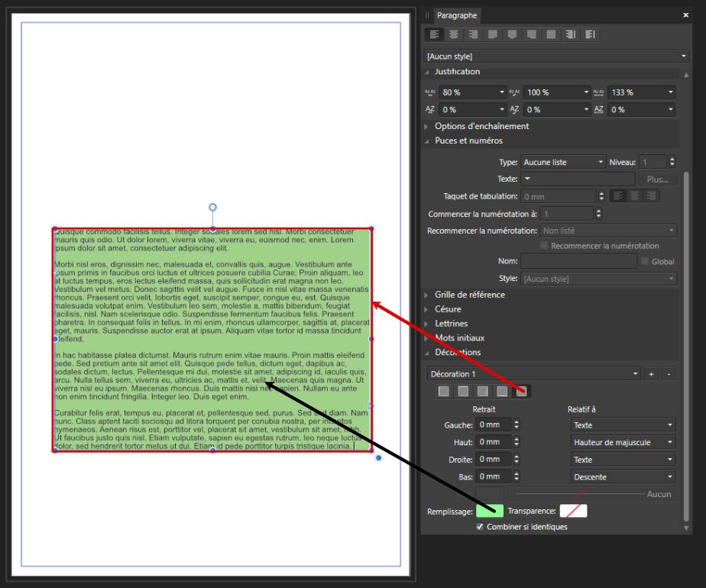Collapse Puces et numéros section
706x588 pixels.
[426, 141]
